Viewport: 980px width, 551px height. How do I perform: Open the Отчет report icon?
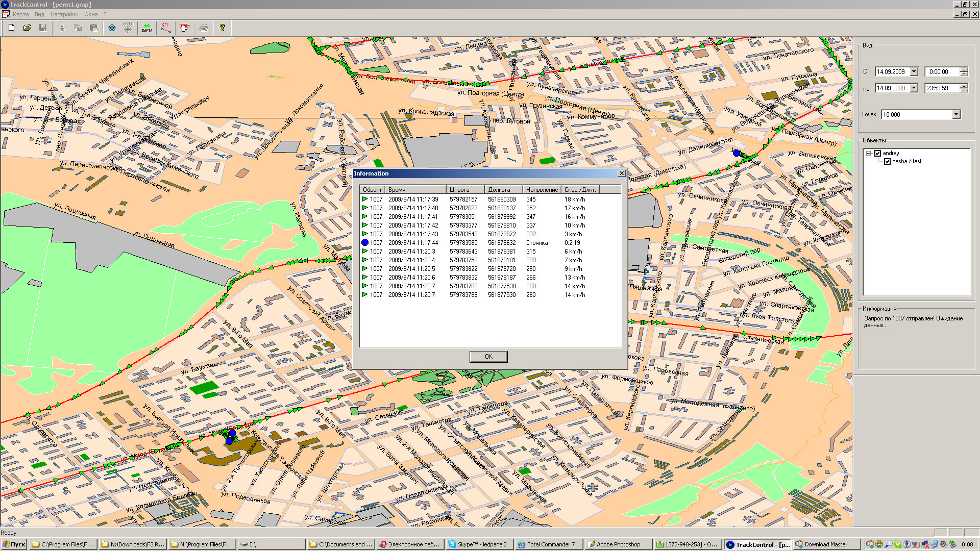pos(184,28)
